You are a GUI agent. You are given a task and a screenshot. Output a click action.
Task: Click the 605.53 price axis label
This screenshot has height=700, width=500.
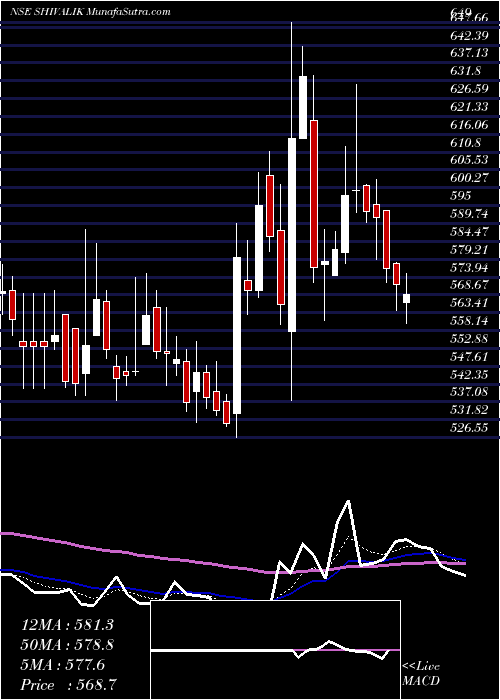[x=469, y=160]
